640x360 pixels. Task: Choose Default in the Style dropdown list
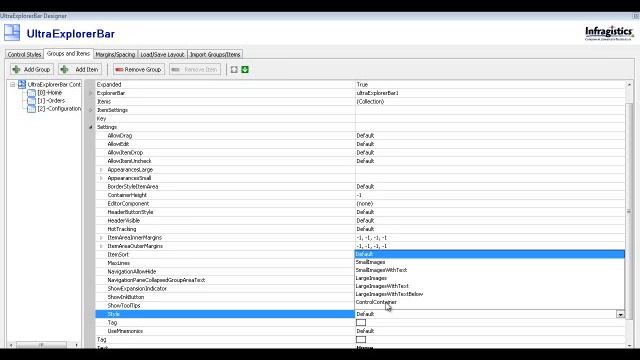point(489,254)
